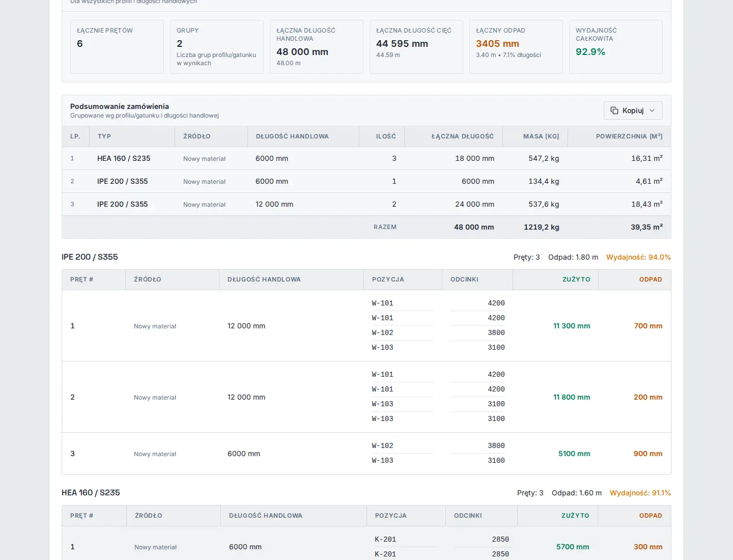Click the HEA 160 / S235 section heading
Screen dimensions: 733x560
[91, 493]
